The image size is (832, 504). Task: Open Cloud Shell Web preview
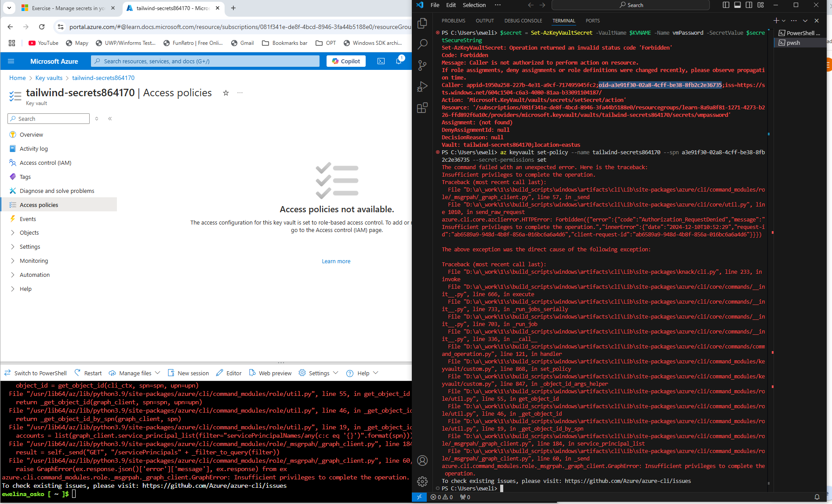270,373
